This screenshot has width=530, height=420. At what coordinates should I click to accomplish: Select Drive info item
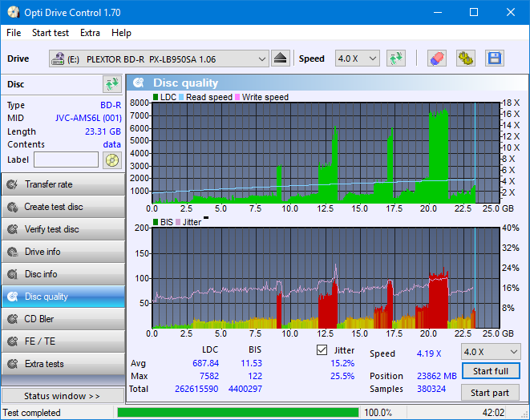63,252
